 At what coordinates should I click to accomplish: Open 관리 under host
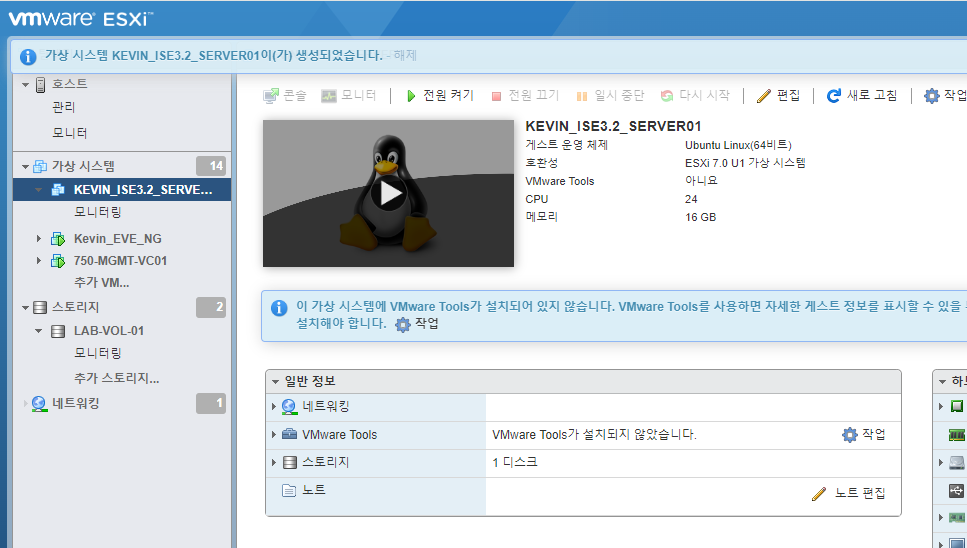[64, 107]
